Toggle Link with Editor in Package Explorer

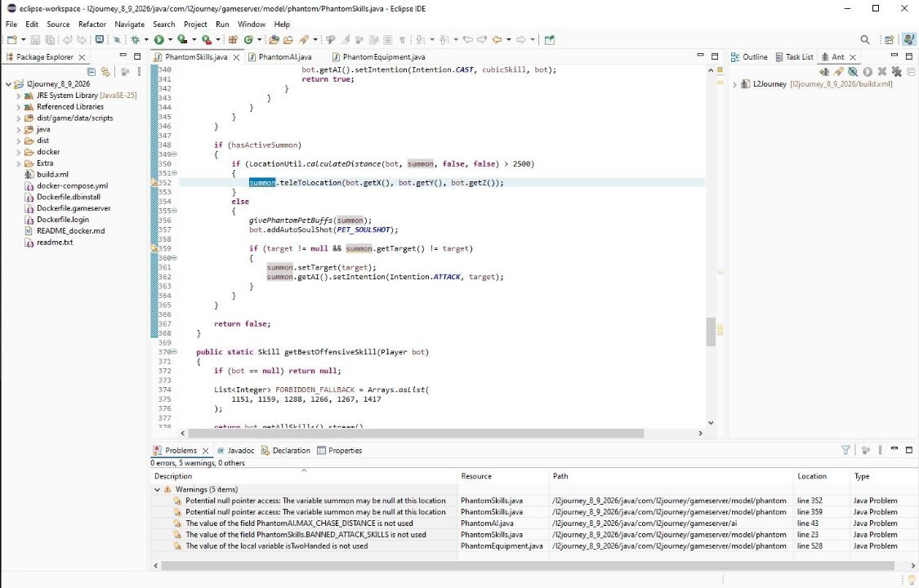pyautogui.click(x=105, y=71)
